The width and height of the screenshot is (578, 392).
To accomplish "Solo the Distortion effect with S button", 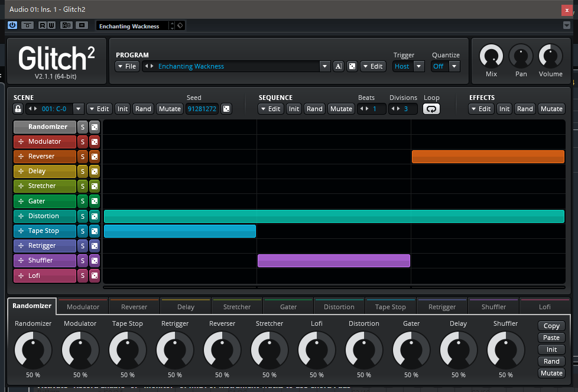I will tap(83, 216).
